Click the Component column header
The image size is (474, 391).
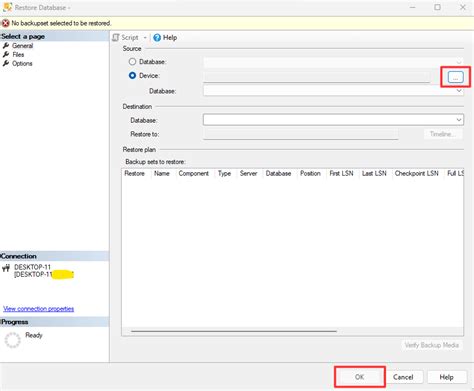tap(193, 173)
